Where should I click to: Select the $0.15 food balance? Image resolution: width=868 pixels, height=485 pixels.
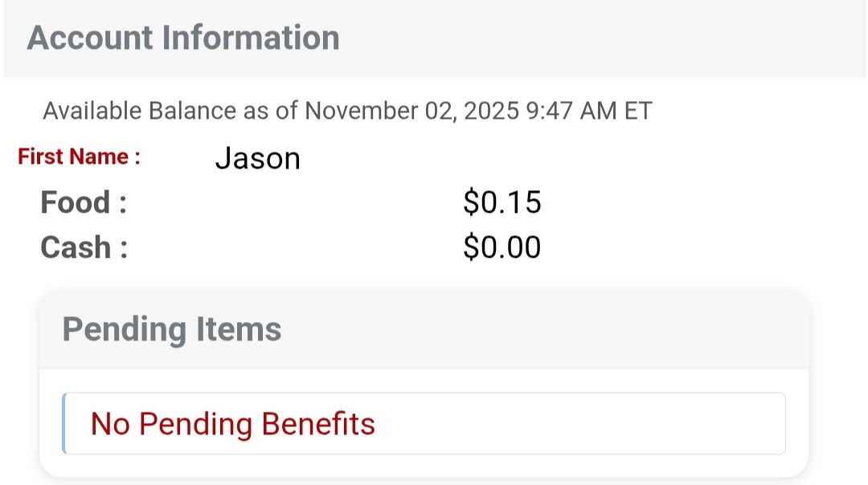tap(502, 202)
